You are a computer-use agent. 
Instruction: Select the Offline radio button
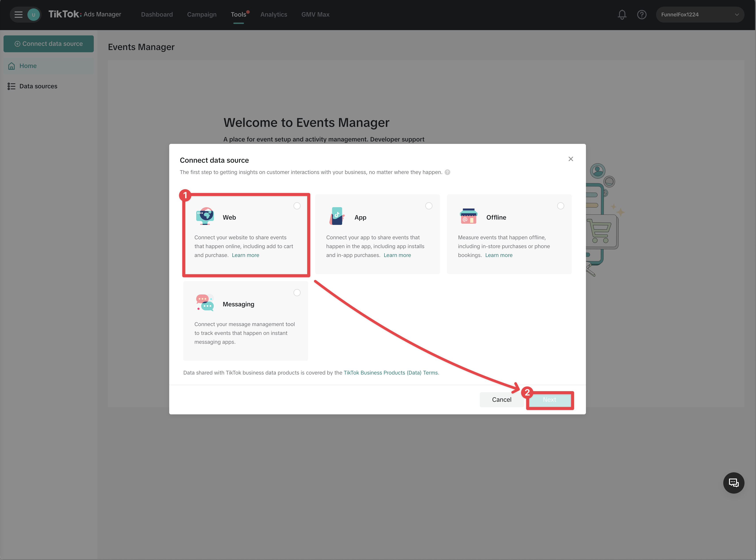point(560,206)
